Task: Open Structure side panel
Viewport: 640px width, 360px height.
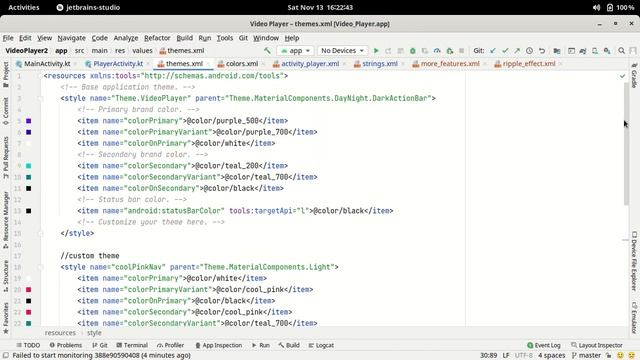Action: pos(6,276)
